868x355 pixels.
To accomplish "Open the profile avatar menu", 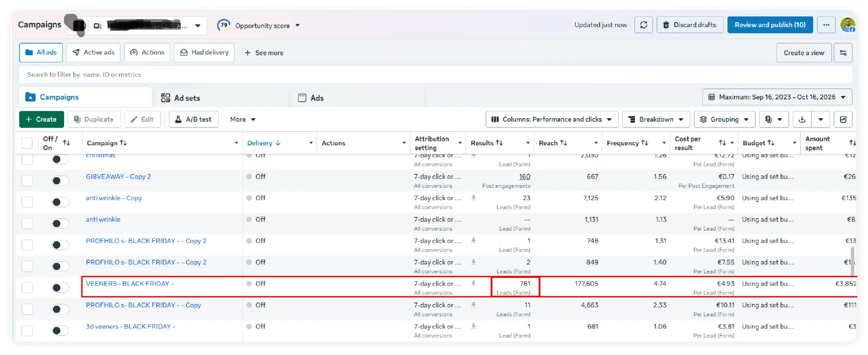I will click(847, 25).
